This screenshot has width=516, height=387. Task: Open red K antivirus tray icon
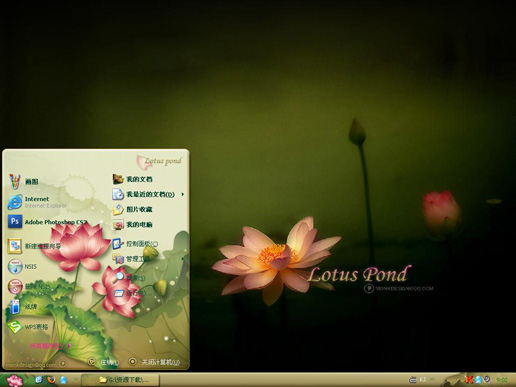[469, 379]
